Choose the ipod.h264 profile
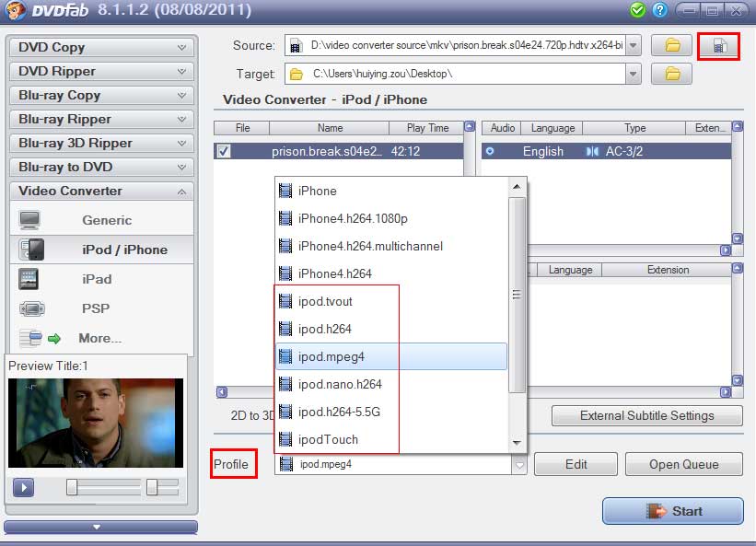The image size is (756, 546). coord(391,329)
